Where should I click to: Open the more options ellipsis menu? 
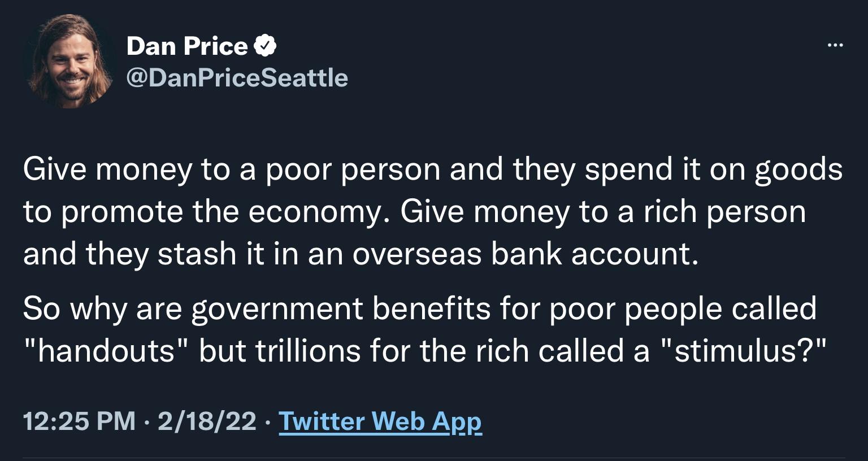(x=835, y=45)
